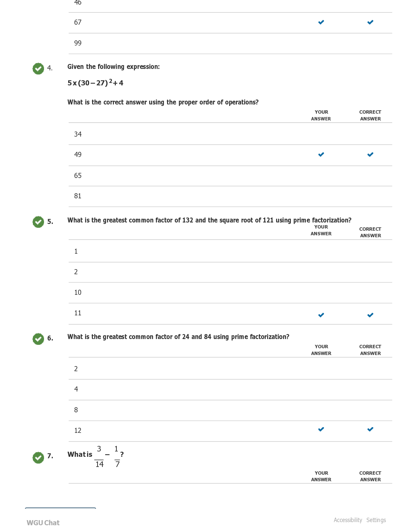Open the Accessibility link
The image size is (411, 532).
coord(347,520)
